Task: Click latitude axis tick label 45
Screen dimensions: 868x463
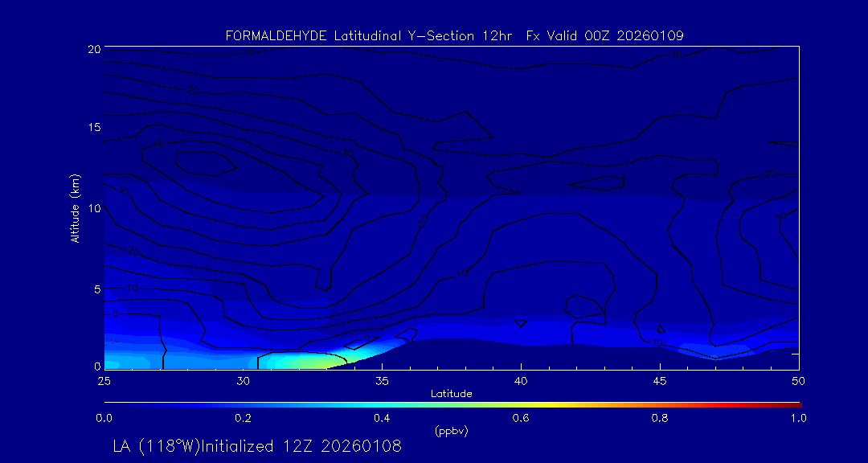Action: 660,381
